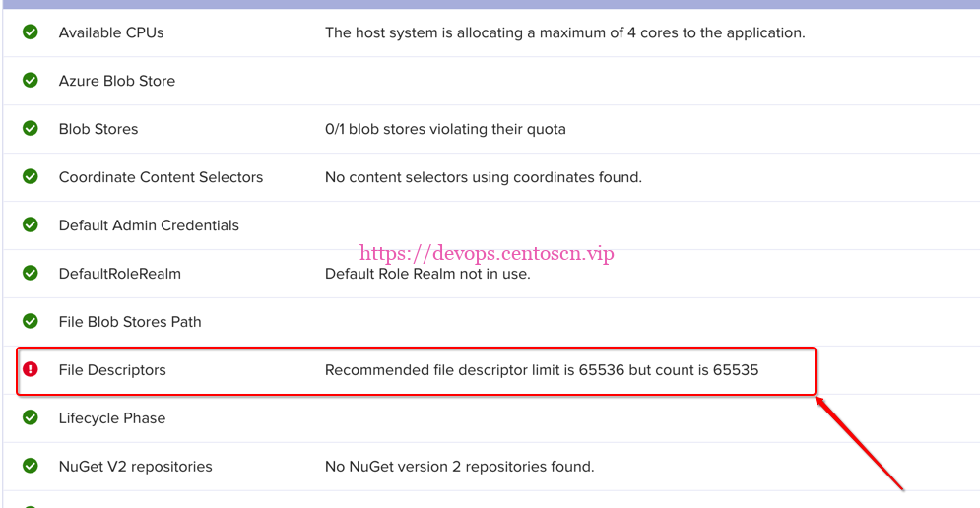Click File Blob Stores Path status icon
This screenshot has width=980, height=508.
31,322
